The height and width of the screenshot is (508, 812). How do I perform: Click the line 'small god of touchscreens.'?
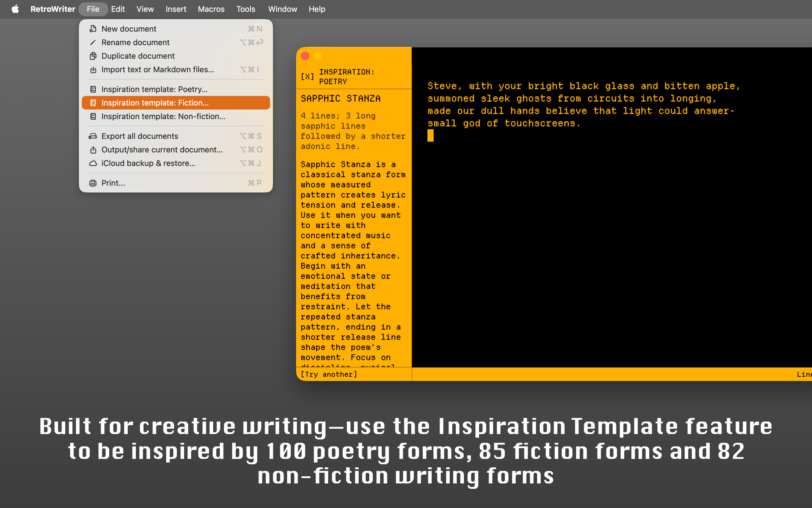click(x=504, y=123)
